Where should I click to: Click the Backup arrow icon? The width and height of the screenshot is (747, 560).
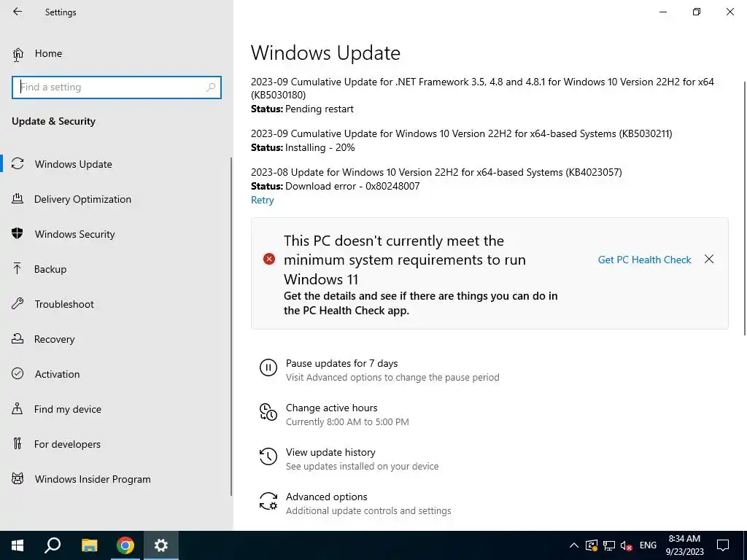click(18, 269)
